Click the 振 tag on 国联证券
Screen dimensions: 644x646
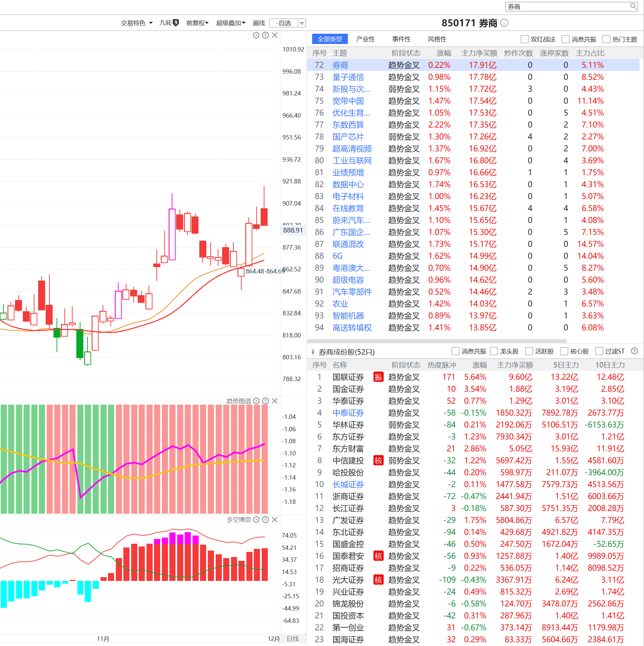pos(378,377)
